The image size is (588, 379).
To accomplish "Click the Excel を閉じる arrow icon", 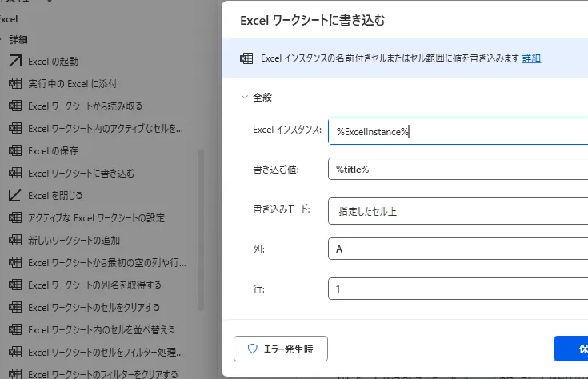I will (x=14, y=195).
